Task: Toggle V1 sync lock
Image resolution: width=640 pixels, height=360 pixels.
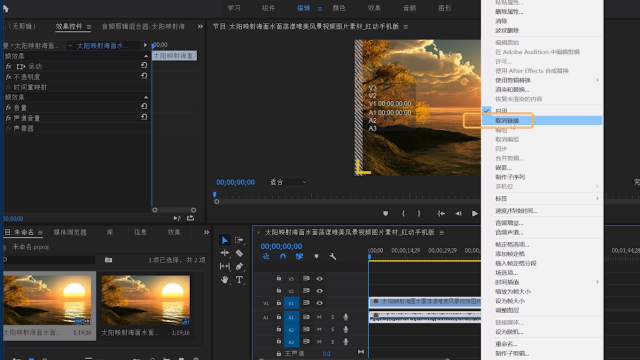Action: point(306,303)
